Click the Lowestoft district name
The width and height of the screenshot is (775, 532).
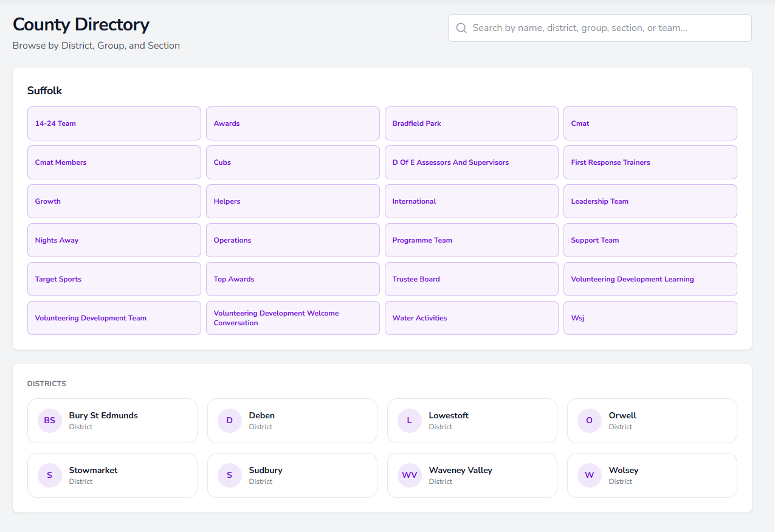449,416
